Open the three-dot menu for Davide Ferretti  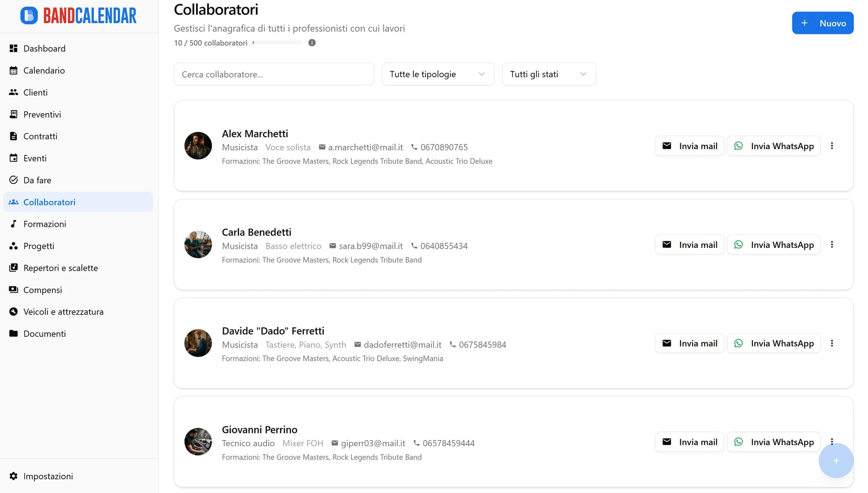coord(832,343)
